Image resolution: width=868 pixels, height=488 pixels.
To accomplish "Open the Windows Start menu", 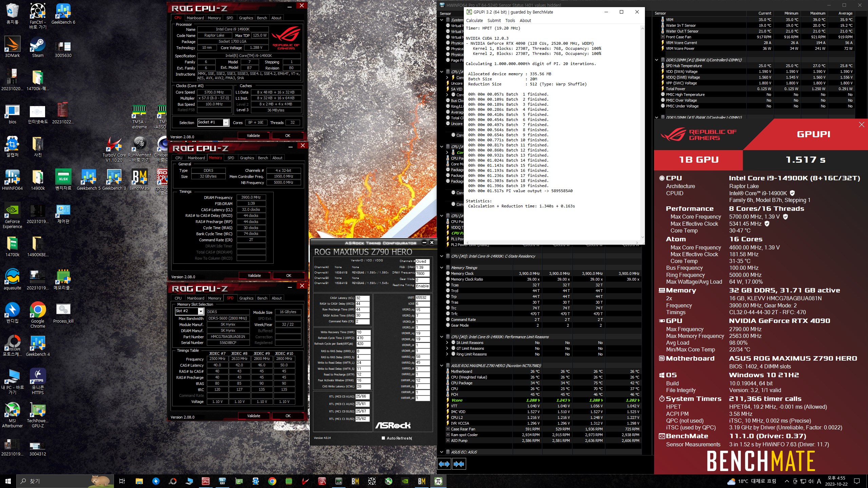I will 8,481.
